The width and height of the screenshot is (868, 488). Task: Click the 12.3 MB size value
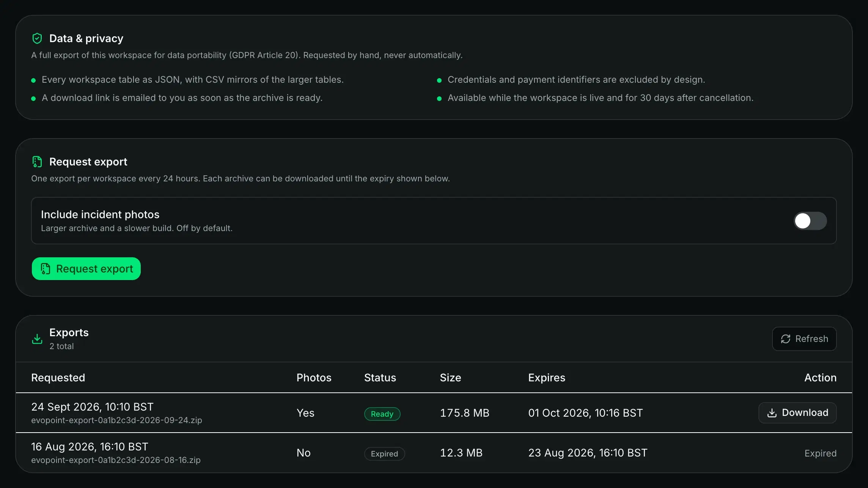coord(461,453)
